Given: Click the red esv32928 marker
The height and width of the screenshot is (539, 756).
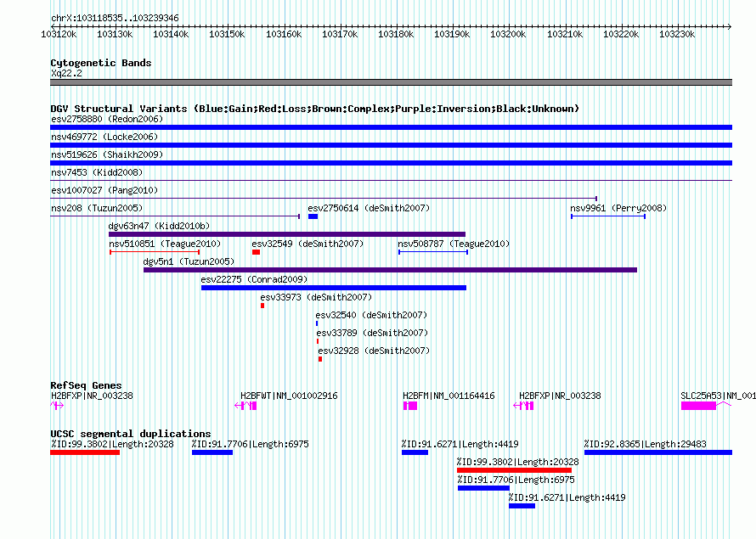Looking at the screenshot, I should (x=320, y=359).
